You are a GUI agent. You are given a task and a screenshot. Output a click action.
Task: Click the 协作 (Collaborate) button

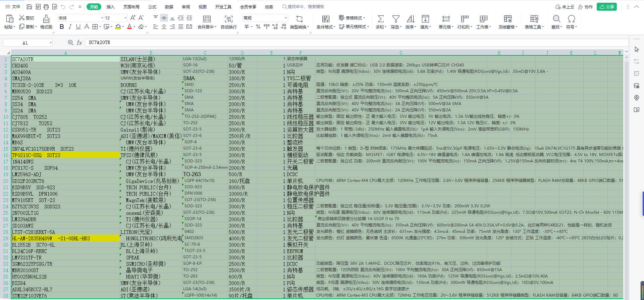tap(586, 7)
